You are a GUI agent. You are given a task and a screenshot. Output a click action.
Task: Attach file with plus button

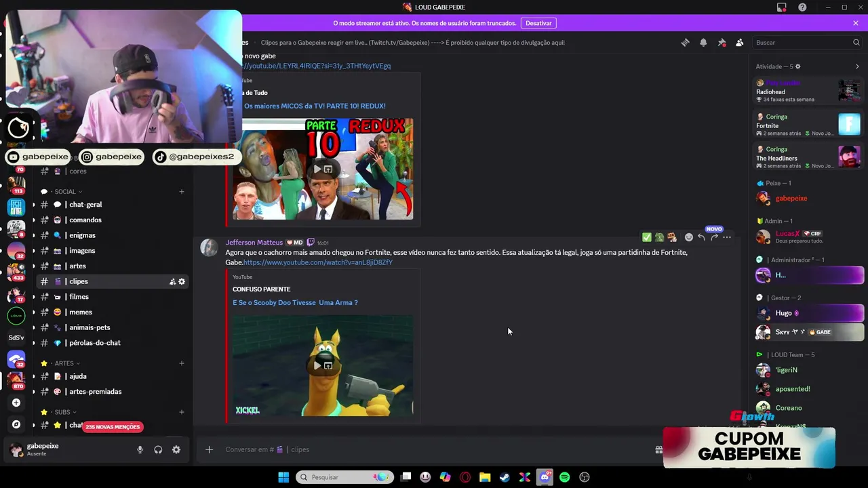pyautogui.click(x=210, y=449)
